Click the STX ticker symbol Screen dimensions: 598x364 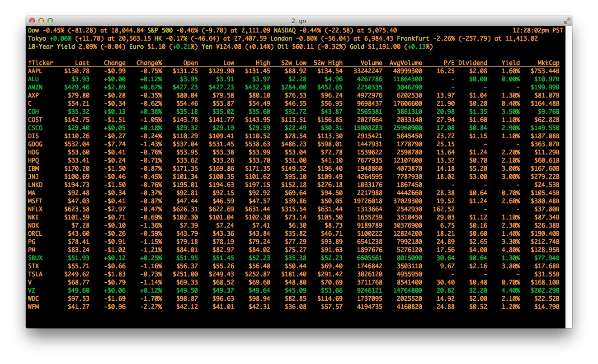coord(33,266)
